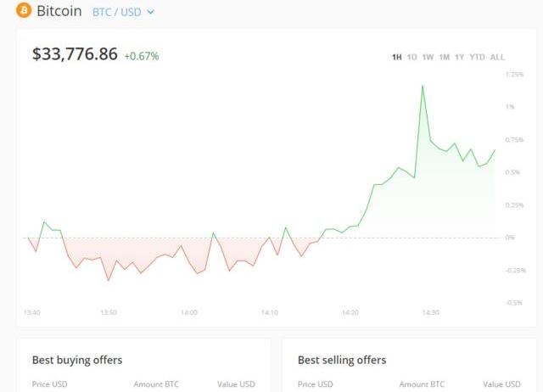Choose the 1Y chart range
The image size is (543, 392).
(459, 58)
